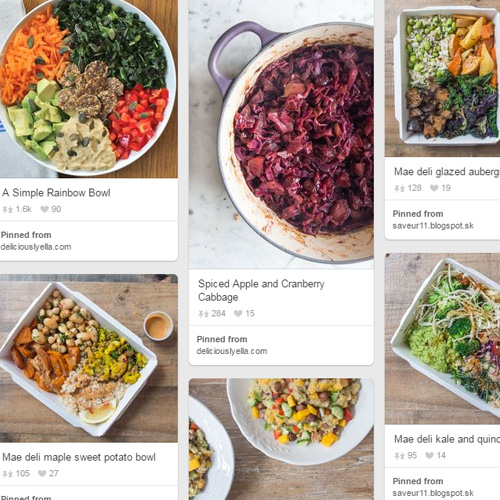
Task: Open saveur11.blogspot.sk source under glazed aubergine pin
Action: 433,226
